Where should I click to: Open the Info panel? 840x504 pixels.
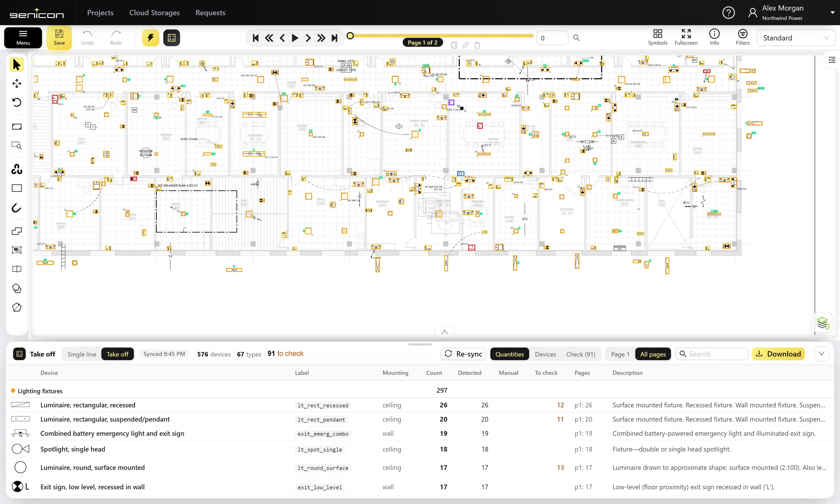pyautogui.click(x=714, y=37)
